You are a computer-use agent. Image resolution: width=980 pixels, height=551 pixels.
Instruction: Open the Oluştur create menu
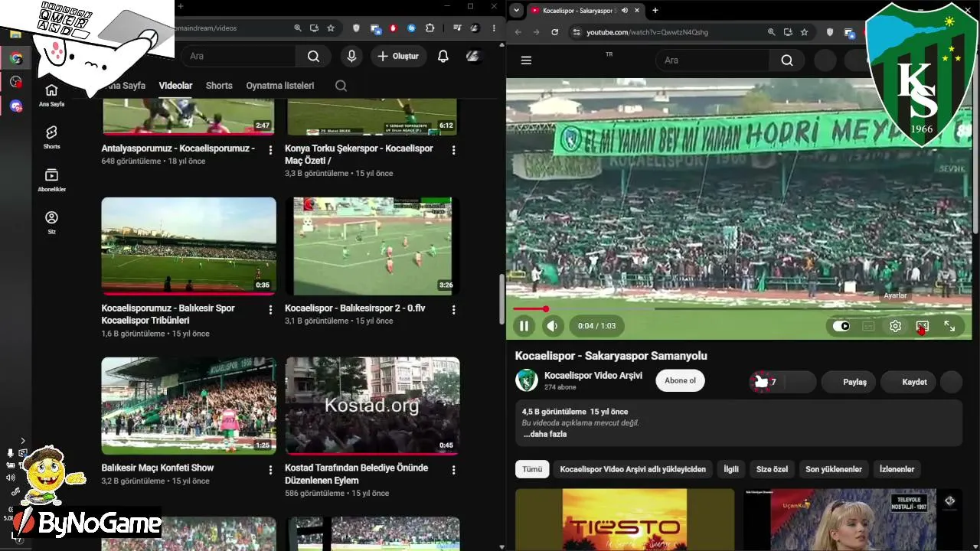(x=398, y=56)
